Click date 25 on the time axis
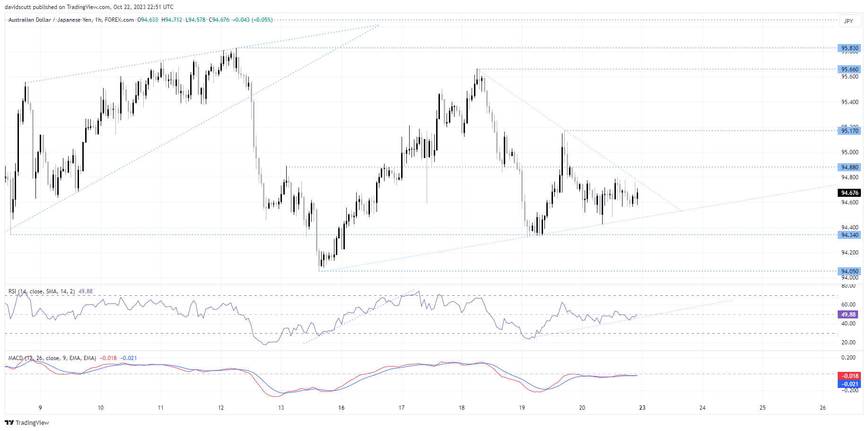This screenshot has height=431, width=868. pyautogui.click(x=763, y=408)
